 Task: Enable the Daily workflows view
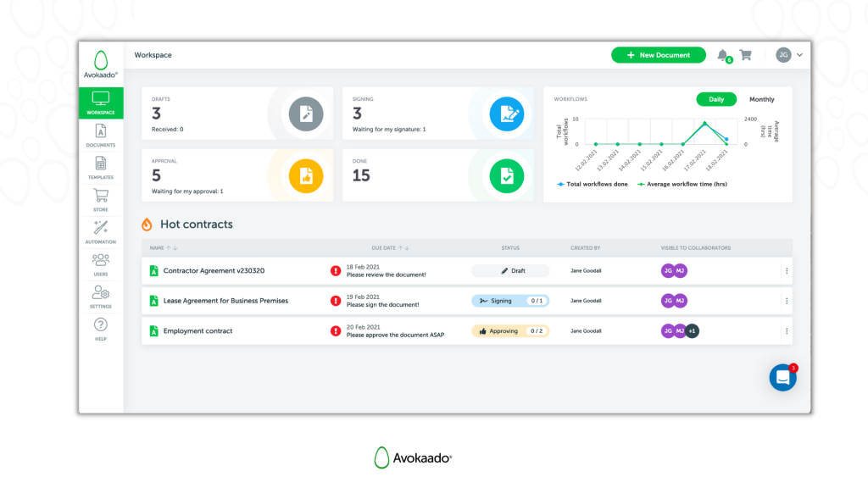click(716, 99)
